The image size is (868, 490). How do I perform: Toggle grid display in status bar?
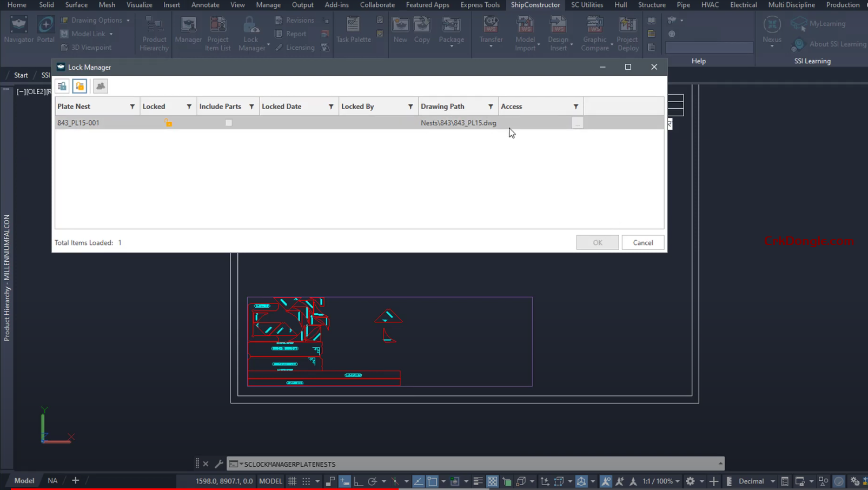point(291,481)
